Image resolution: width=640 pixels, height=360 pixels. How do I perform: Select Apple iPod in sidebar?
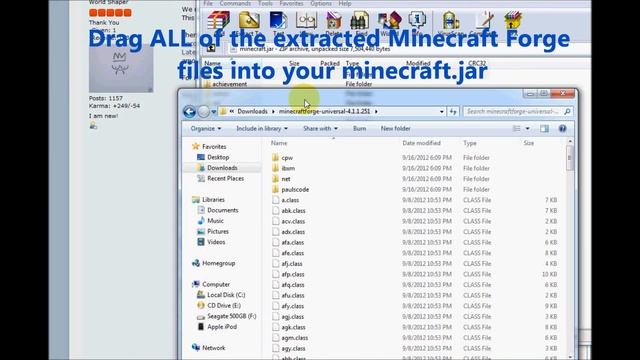point(222,327)
